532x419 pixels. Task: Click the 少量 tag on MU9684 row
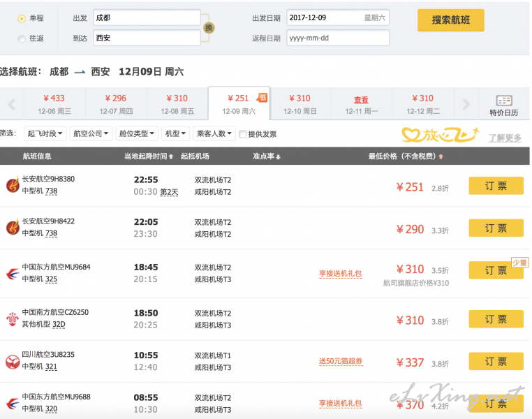tap(519, 263)
